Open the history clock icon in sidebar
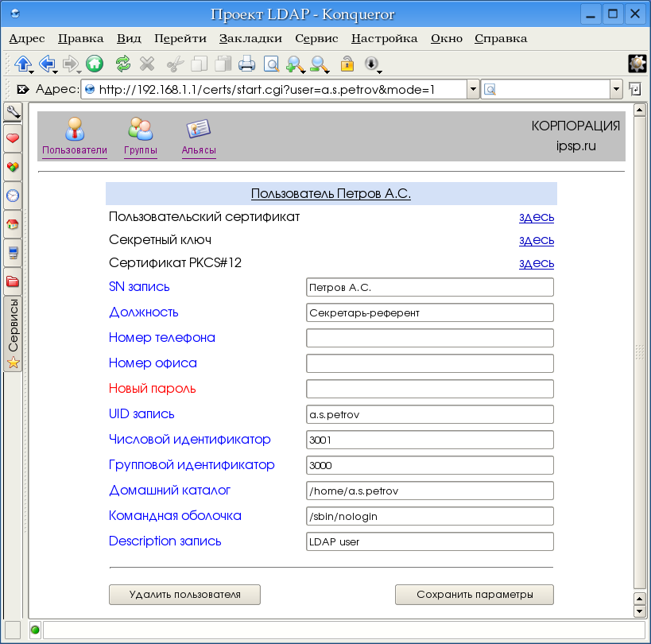Screen dimensions: 651x644 13,196
